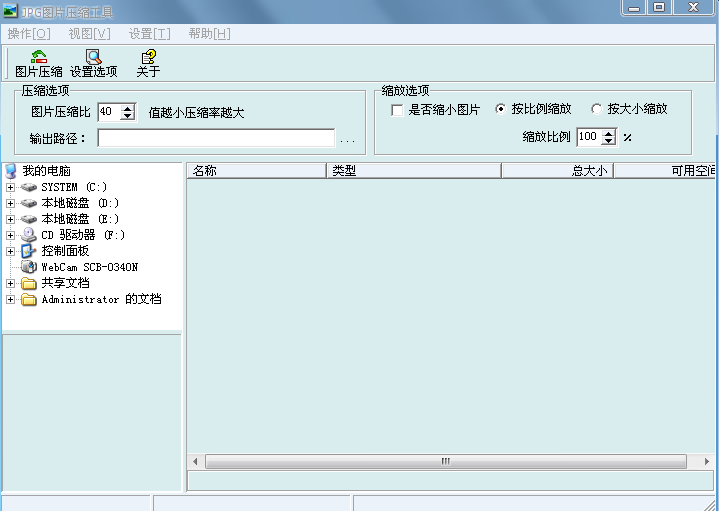The width and height of the screenshot is (719, 511).
Task: Select the WebCam SCB-0340N device
Action: click(x=29, y=267)
